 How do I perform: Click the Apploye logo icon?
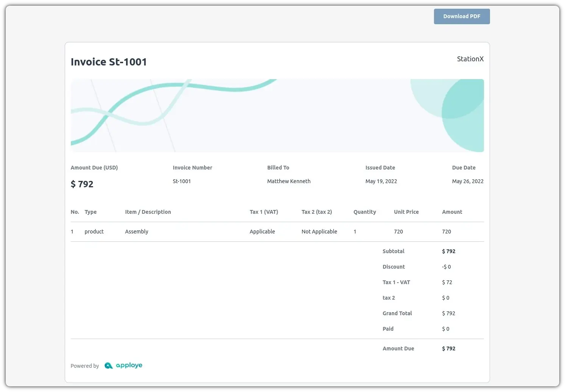click(x=109, y=366)
